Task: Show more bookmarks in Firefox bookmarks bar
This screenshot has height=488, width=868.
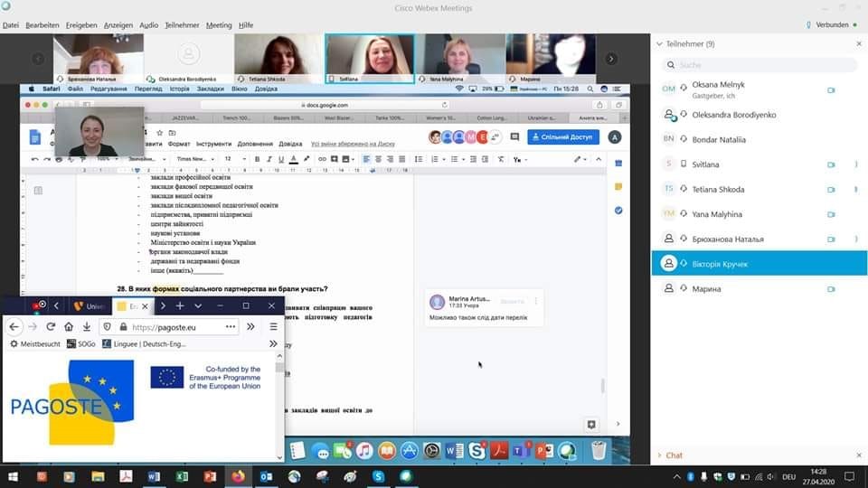Action: [x=273, y=343]
